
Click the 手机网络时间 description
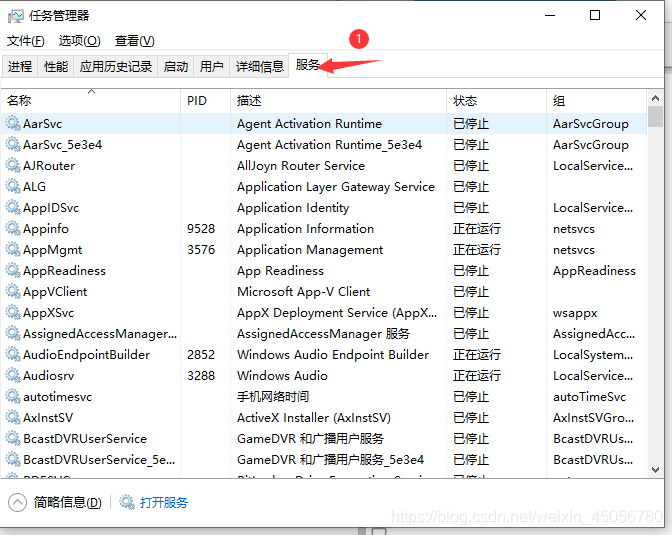[x=273, y=397]
